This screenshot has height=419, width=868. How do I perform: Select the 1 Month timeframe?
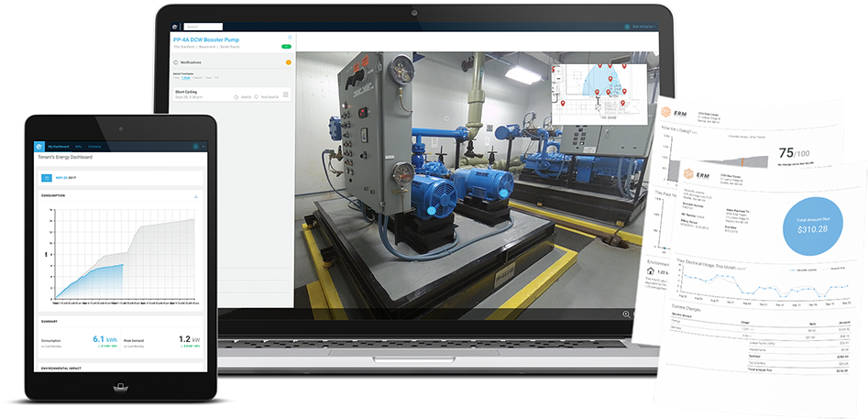click(x=196, y=78)
